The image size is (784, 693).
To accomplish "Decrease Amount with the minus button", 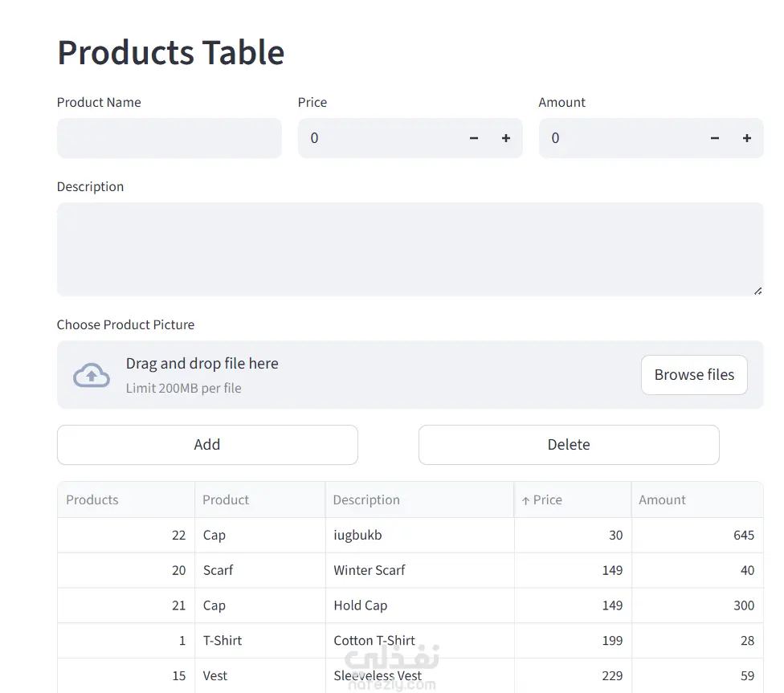I will (715, 138).
